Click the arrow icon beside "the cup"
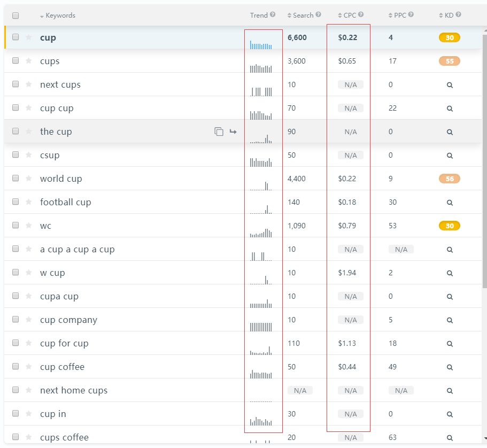This screenshot has width=487, height=448. (x=233, y=132)
